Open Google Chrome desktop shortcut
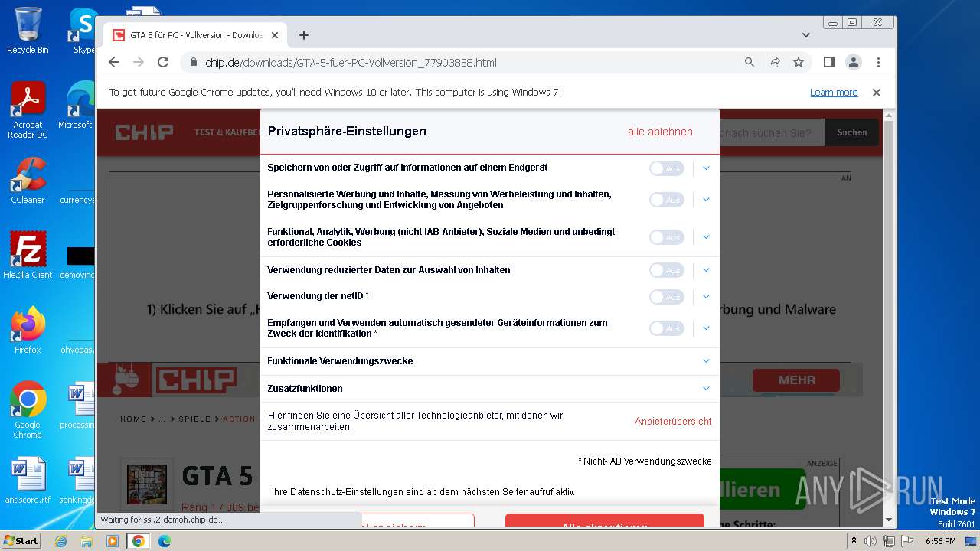The width and height of the screenshot is (980, 551). [x=28, y=410]
